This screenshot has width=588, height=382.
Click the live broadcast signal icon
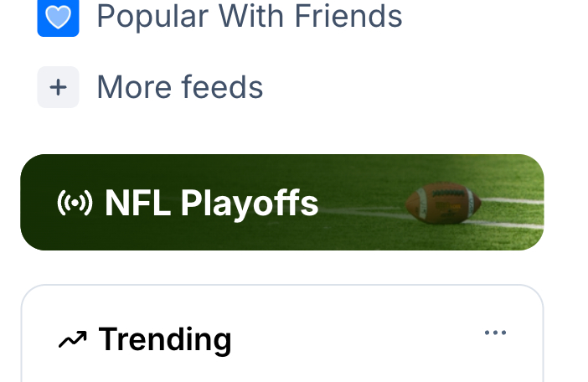(x=75, y=203)
